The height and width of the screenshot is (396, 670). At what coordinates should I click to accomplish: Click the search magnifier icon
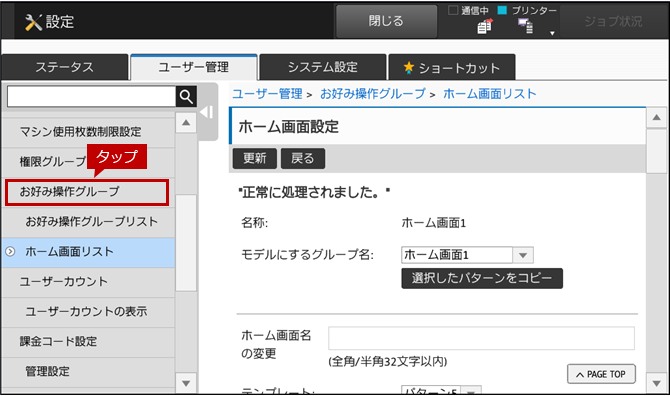(186, 97)
